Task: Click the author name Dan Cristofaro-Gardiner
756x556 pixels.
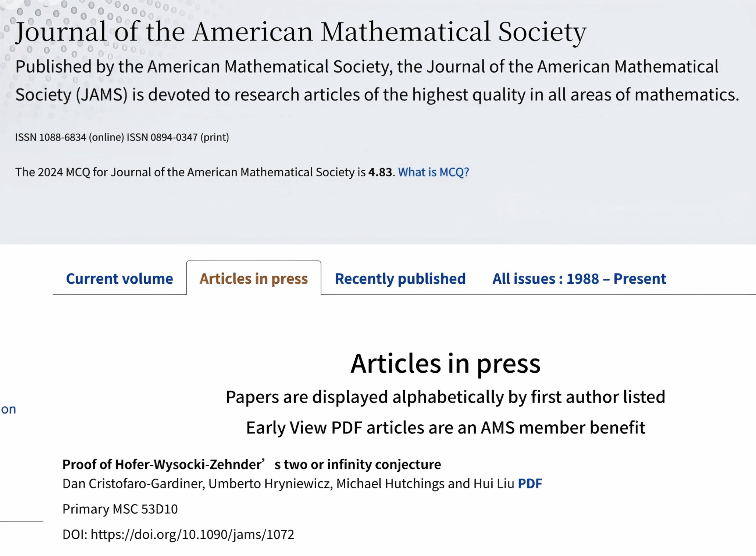Action: click(133, 483)
